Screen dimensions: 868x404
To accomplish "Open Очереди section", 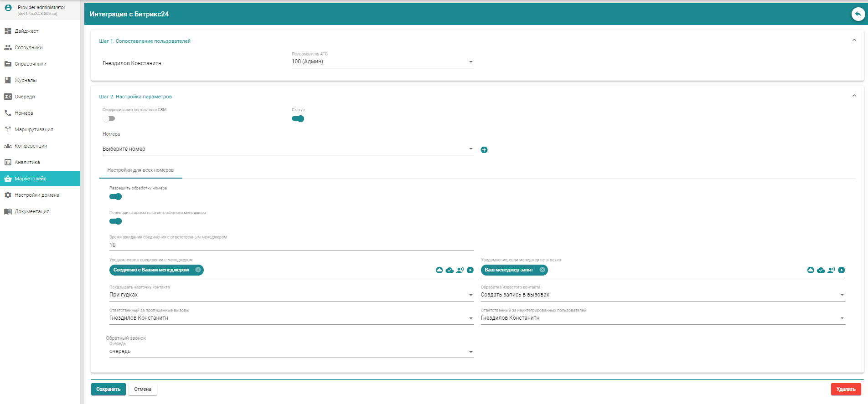I will coord(40,97).
